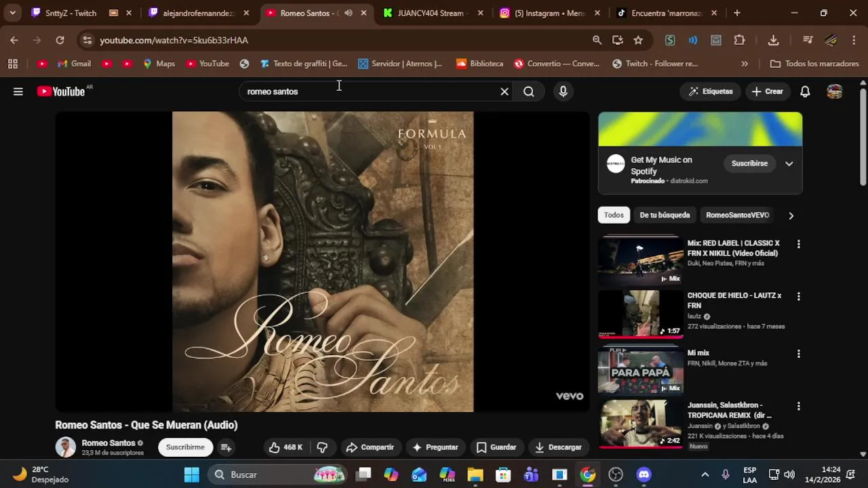Click the green S extension icon
This screenshot has height=488, width=868.
point(670,40)
